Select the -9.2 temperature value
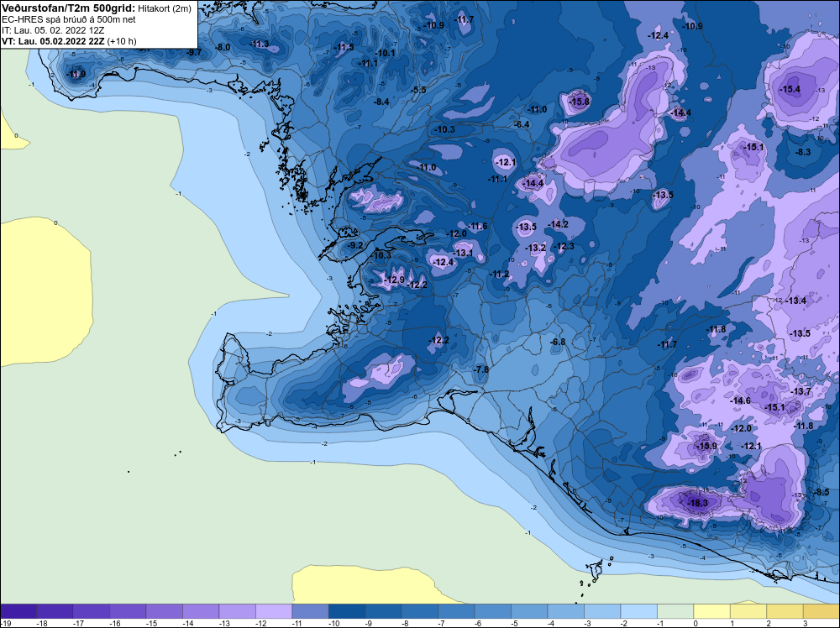The width and height of the screenshot is (840, 628). click(x=354, y=246)
